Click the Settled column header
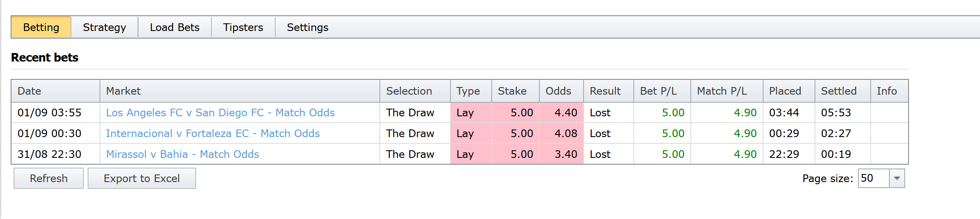The height and width of the screenshot is (219, 980). tap(838, 91)
